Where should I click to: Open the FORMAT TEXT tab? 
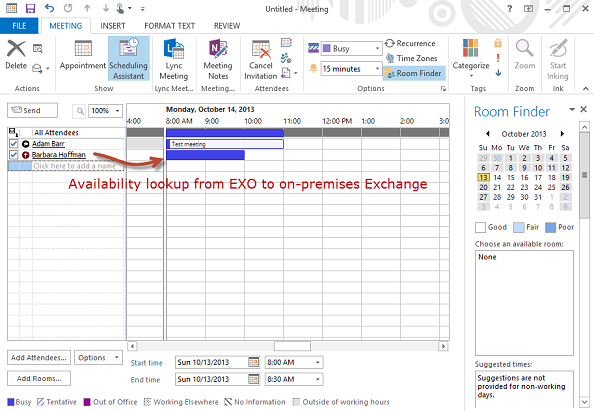point(169,26)
